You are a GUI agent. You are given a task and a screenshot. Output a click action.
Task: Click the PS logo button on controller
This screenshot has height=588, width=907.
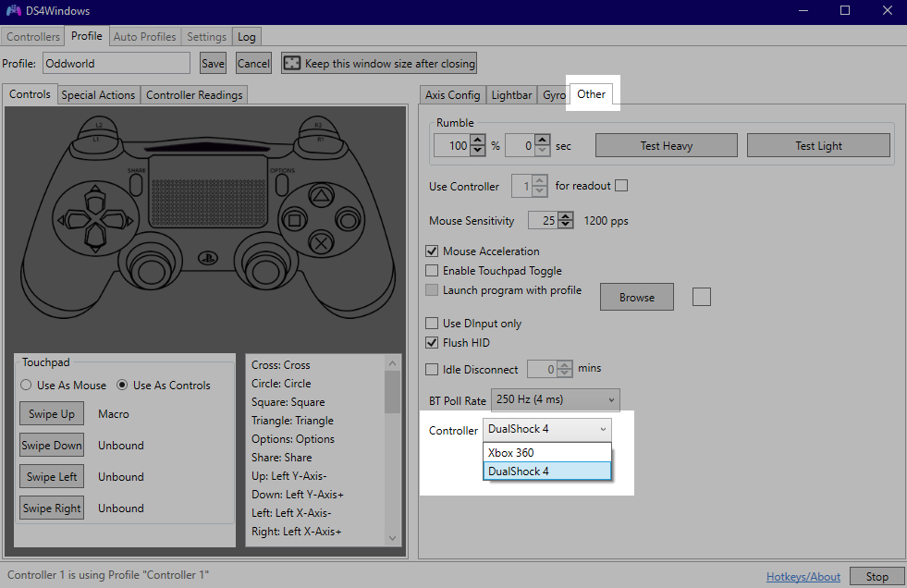pyautogui.click(x=208, y=258)
